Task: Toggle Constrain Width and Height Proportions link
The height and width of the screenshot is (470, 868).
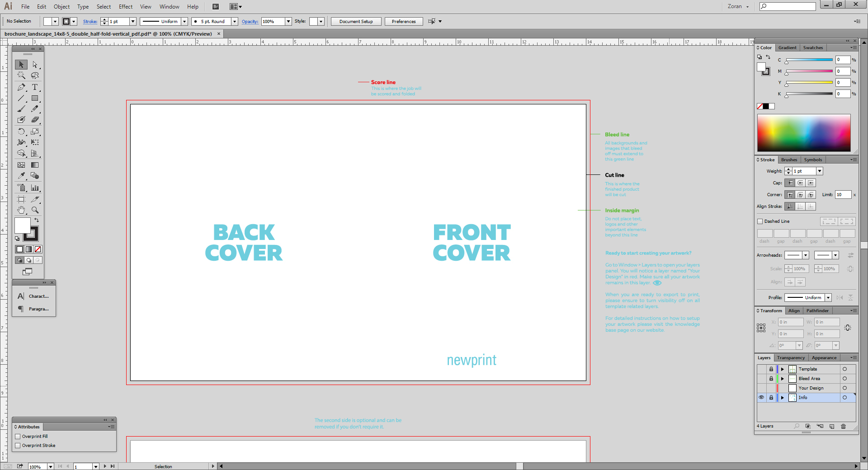Action: 848,328
